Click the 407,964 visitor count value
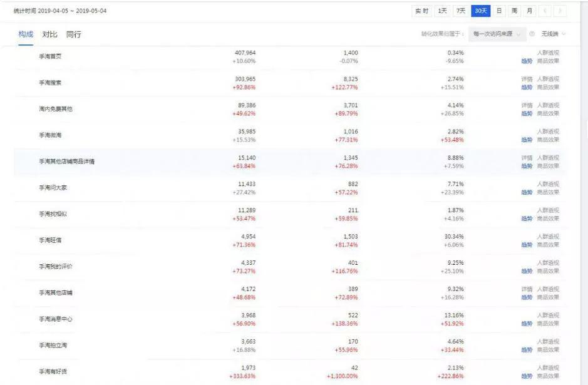The height and width of the screenshot is (385, 588). click(245, 53)
